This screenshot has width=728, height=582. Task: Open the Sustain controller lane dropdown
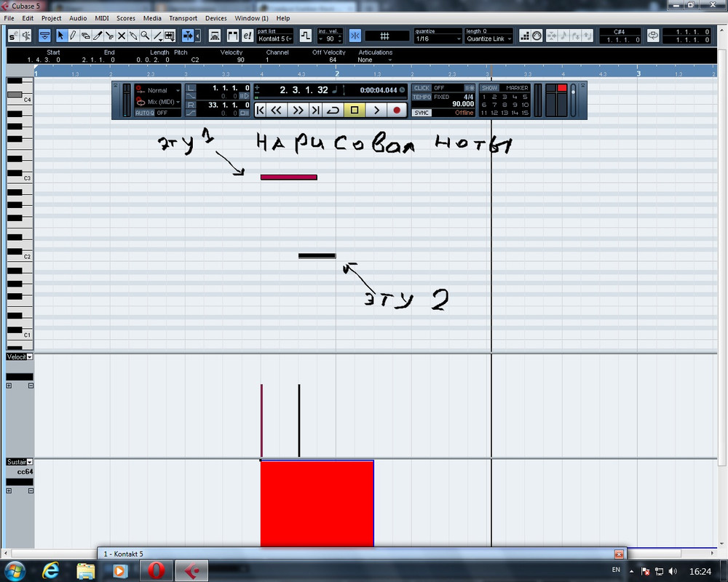click(30, 461)
